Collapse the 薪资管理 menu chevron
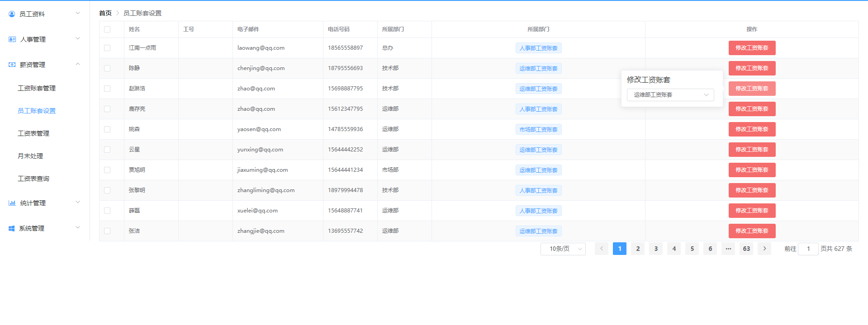Screen dimensions: 868x325 (x=78, y=64)
